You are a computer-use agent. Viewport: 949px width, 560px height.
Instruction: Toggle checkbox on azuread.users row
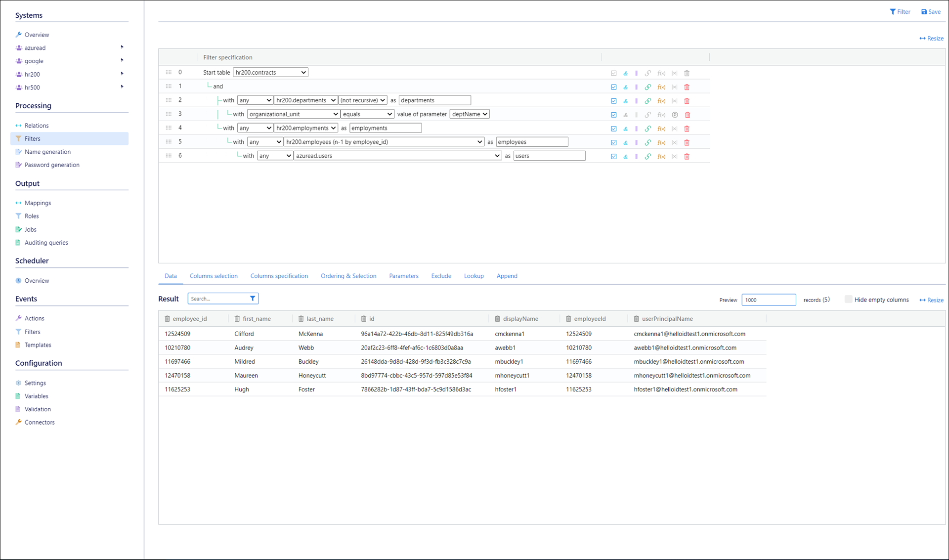613,156
